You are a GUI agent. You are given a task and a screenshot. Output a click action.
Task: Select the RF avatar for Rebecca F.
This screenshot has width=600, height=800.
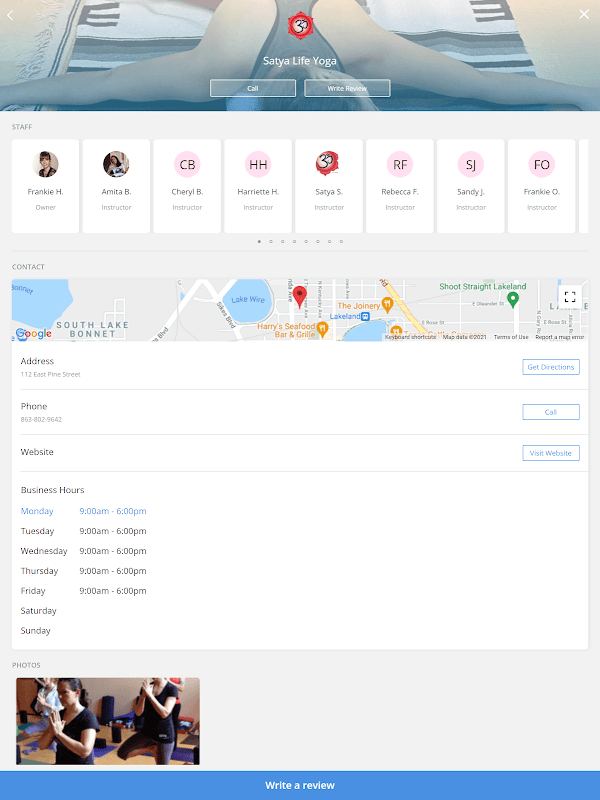point(400,164)
